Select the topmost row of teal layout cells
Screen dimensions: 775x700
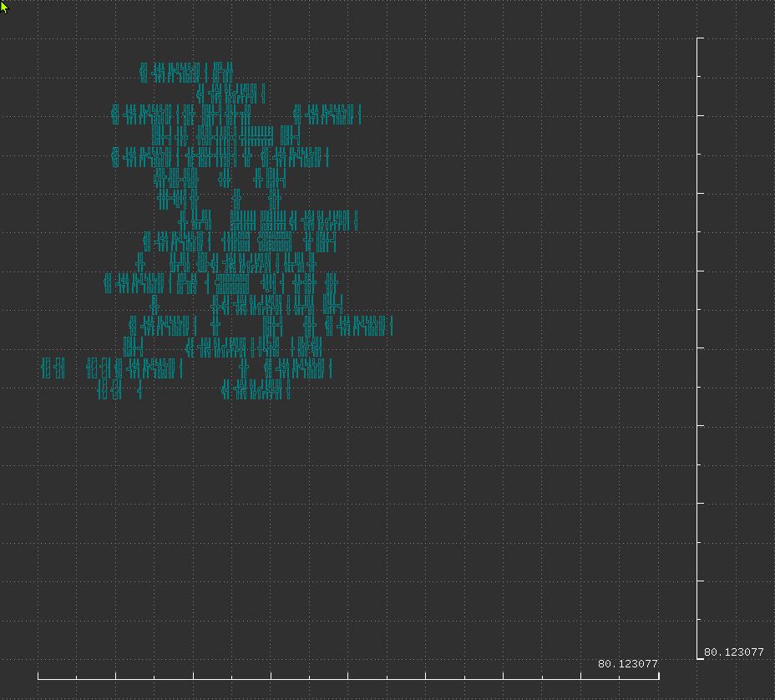pyautogui.click(x=186, y=73)
